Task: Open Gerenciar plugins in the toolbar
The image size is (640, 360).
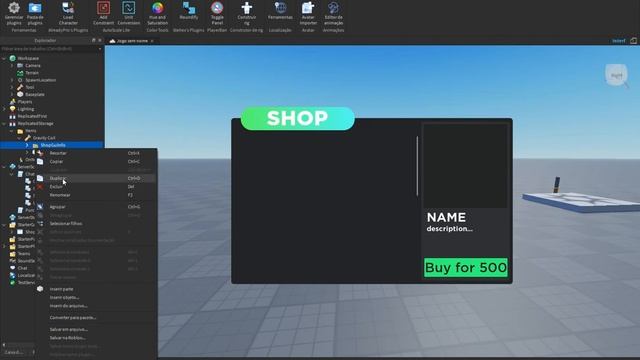Action: coord(14,13)
